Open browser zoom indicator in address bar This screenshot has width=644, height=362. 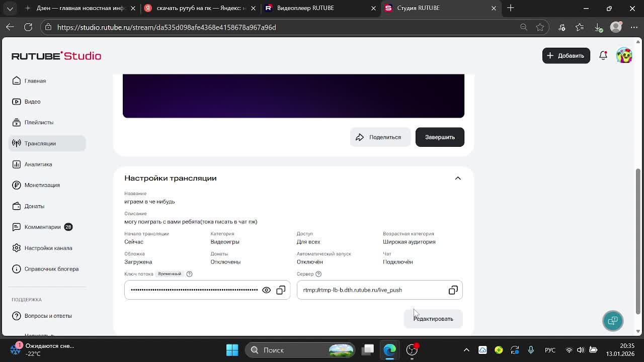pos(524,27)
